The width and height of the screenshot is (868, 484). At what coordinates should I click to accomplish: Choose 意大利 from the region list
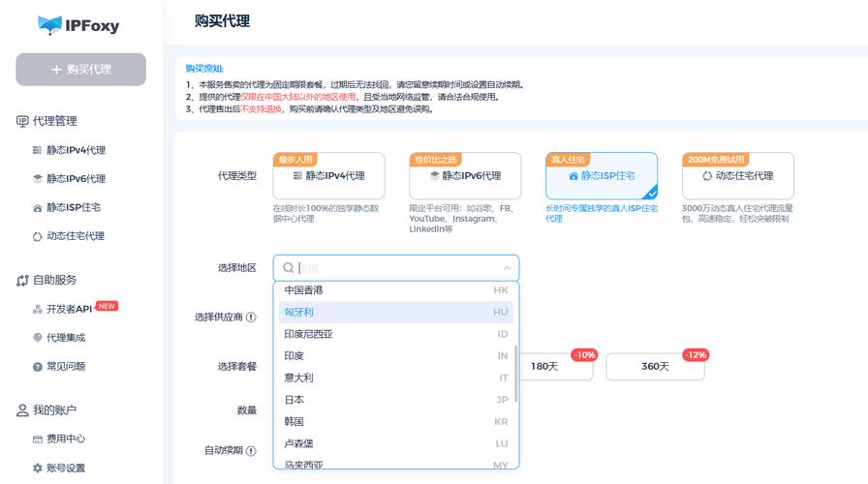(x=396, y=378)
